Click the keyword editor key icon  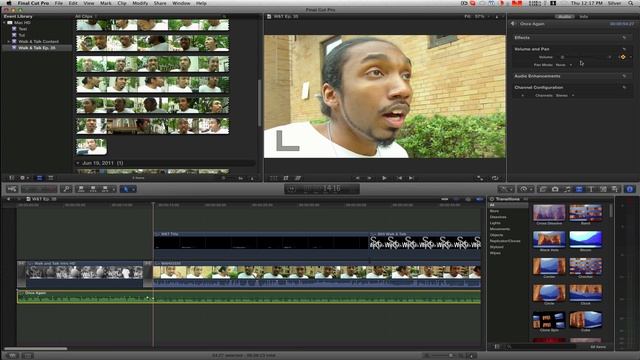pos(66,189)
